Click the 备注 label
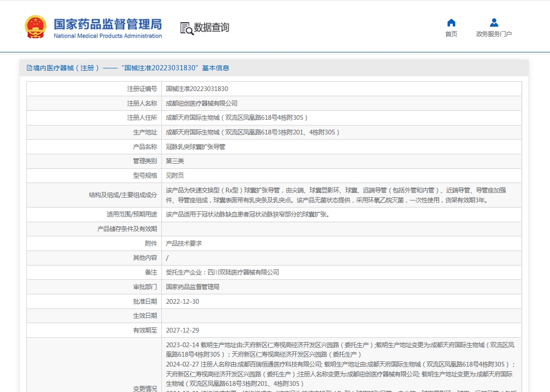 151,273
